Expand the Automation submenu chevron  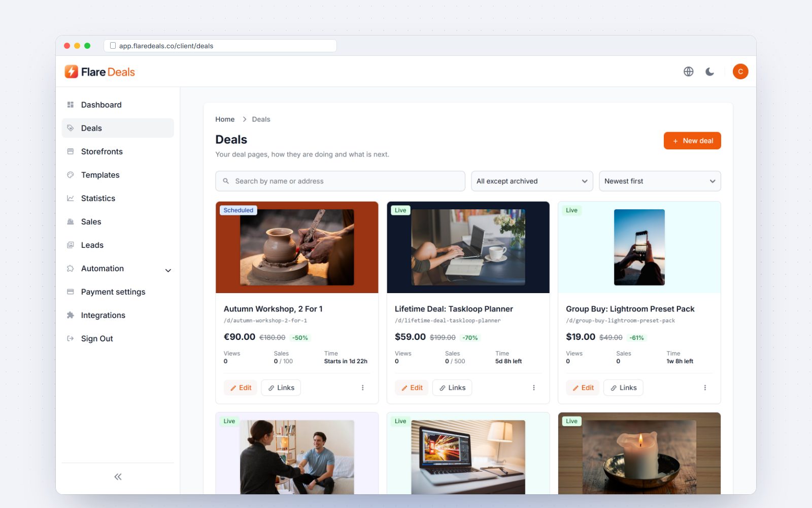tap(168, 270)
